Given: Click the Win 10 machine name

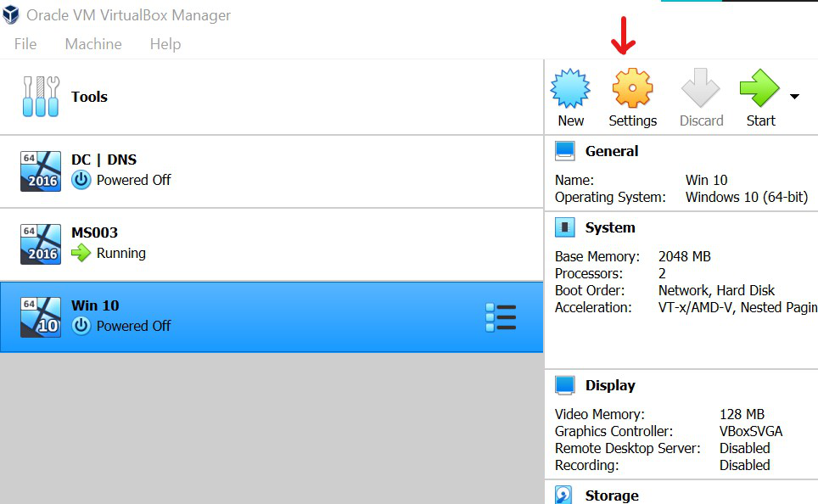Looking at the screenshot, I should 95,305.
